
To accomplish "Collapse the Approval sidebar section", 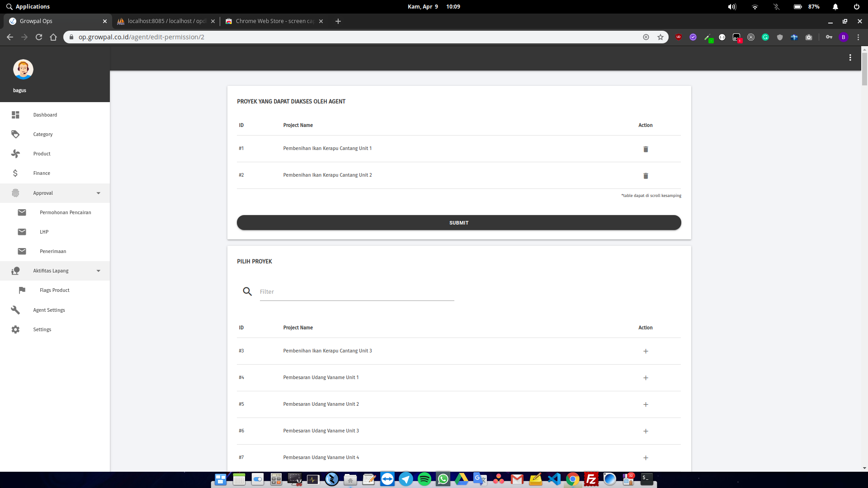I will (98, 193).
